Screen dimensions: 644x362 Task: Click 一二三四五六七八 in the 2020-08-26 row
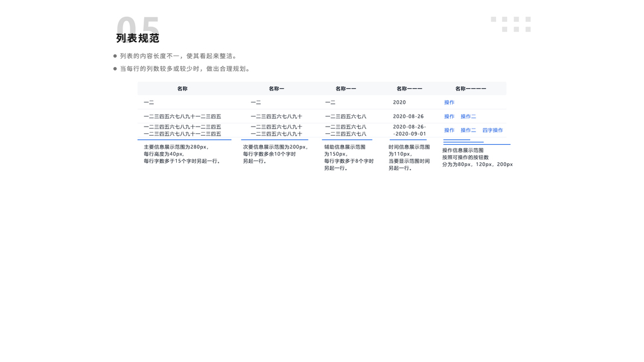346,116
